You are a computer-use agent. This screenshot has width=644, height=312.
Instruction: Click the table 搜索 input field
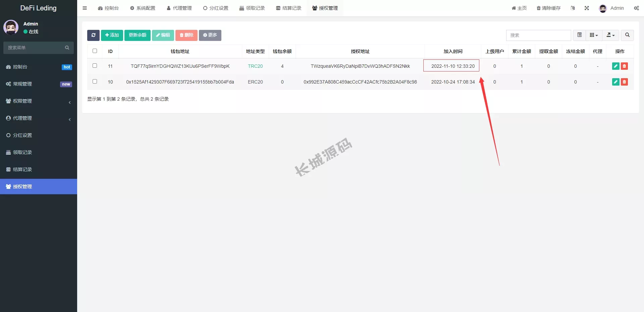point(538,35)
